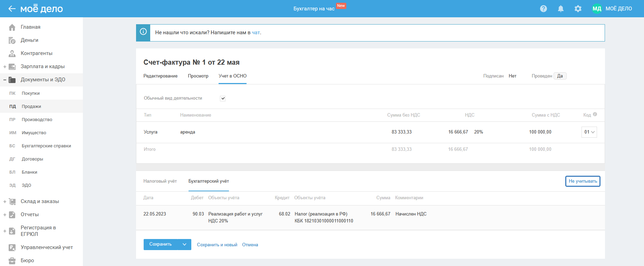Click the back arrow in the header
This screenshot has height=266, width=644.
(12, 9)
